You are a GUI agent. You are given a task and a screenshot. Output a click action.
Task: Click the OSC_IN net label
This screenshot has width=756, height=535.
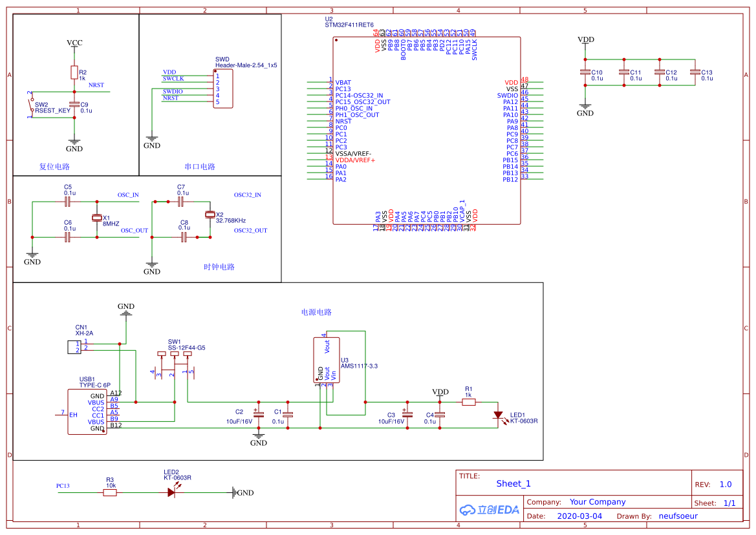(128, 195)
